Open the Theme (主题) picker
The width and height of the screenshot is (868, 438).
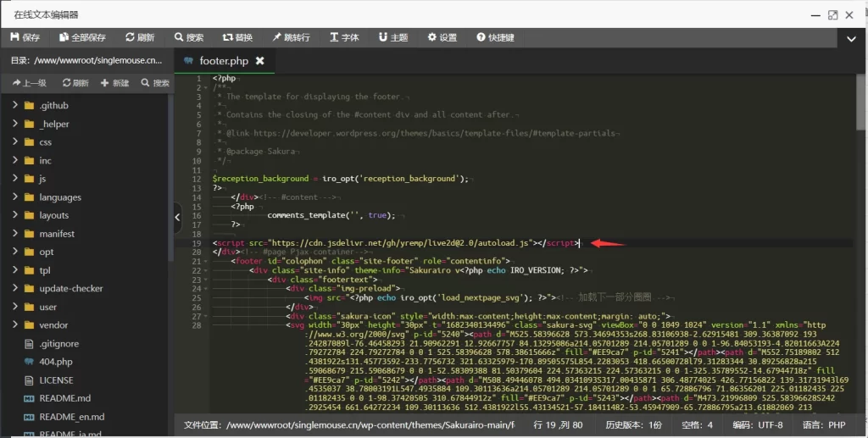pos(392,37)
